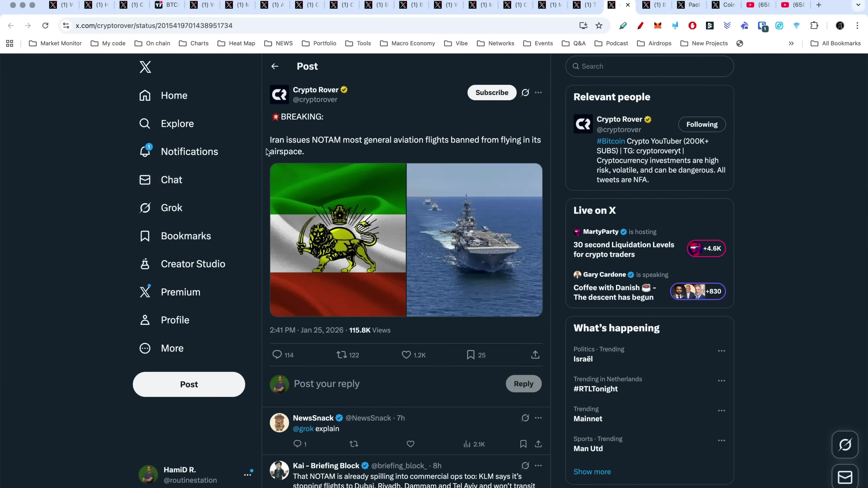
Task: Join Gary Cardone's space (+830)
Action: point(698,291)
